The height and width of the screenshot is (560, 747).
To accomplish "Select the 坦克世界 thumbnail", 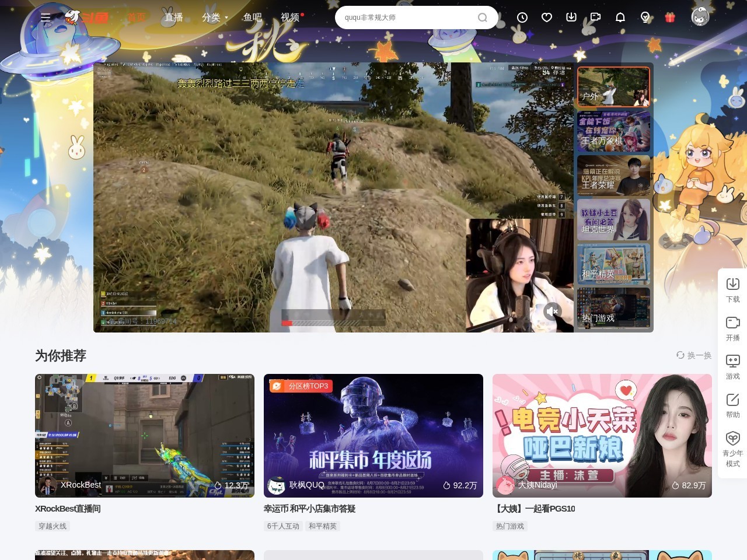I will (613, 220).
